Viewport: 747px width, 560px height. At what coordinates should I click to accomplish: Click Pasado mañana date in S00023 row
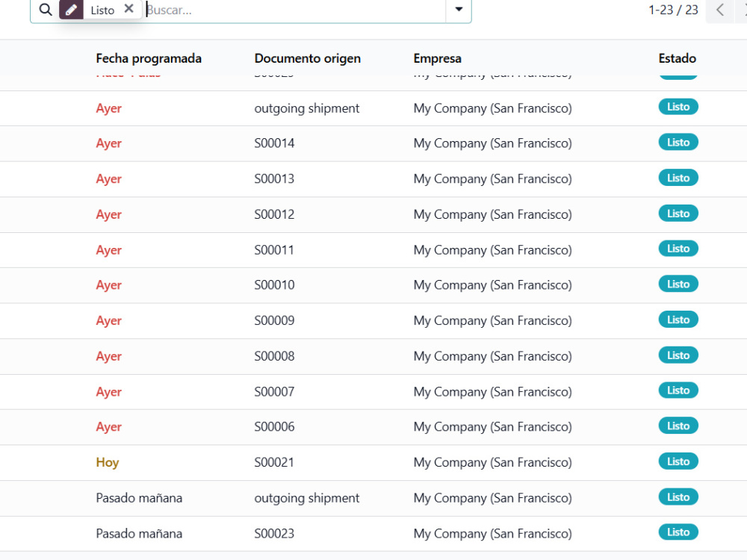click(x=139, y=534)
